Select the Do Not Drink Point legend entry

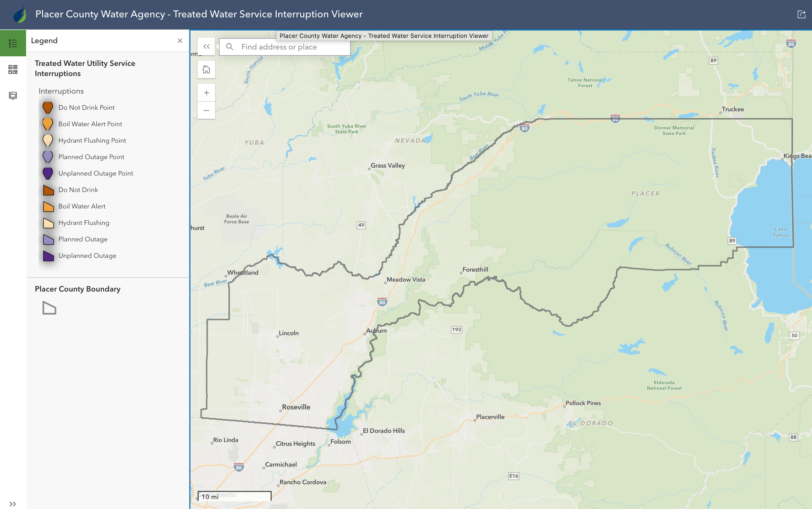(86, 107)
